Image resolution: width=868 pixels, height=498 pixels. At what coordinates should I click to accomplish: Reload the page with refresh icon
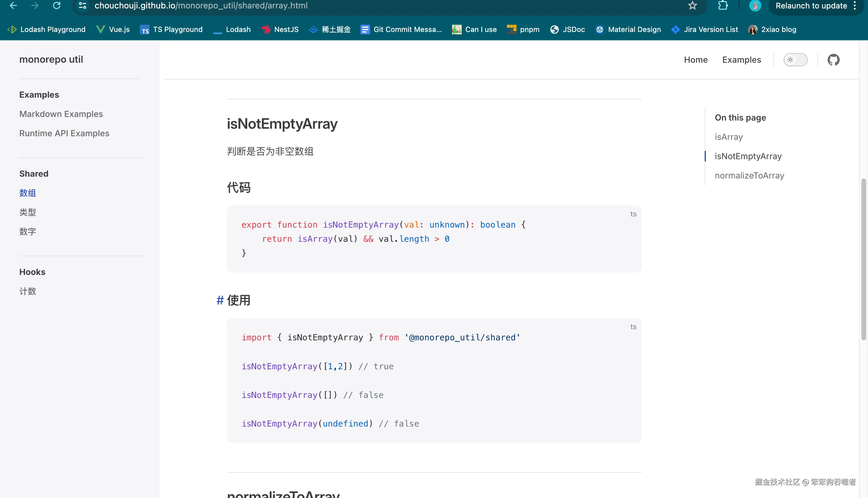tap(57, 5)
